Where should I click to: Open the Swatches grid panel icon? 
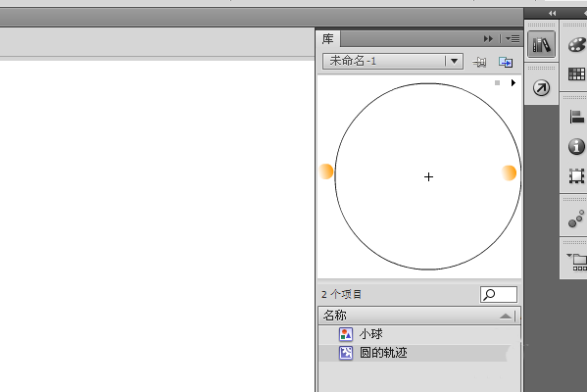[x=576, y=73]
